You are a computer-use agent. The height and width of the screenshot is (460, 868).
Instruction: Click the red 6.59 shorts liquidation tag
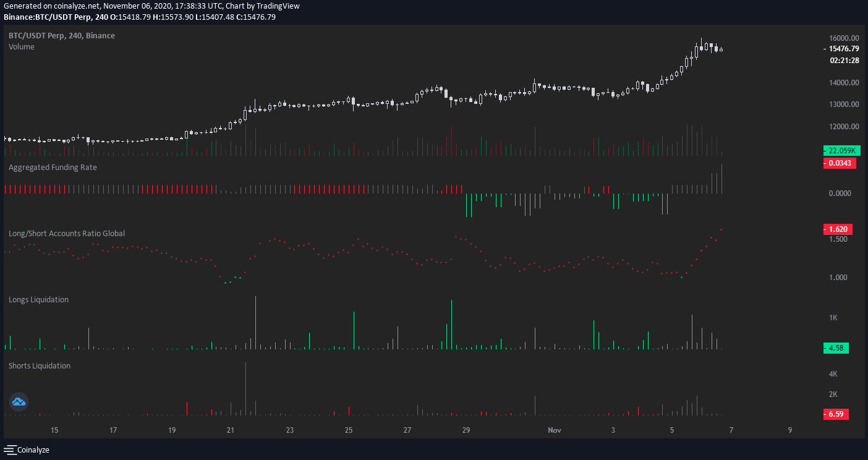(835, 414)
